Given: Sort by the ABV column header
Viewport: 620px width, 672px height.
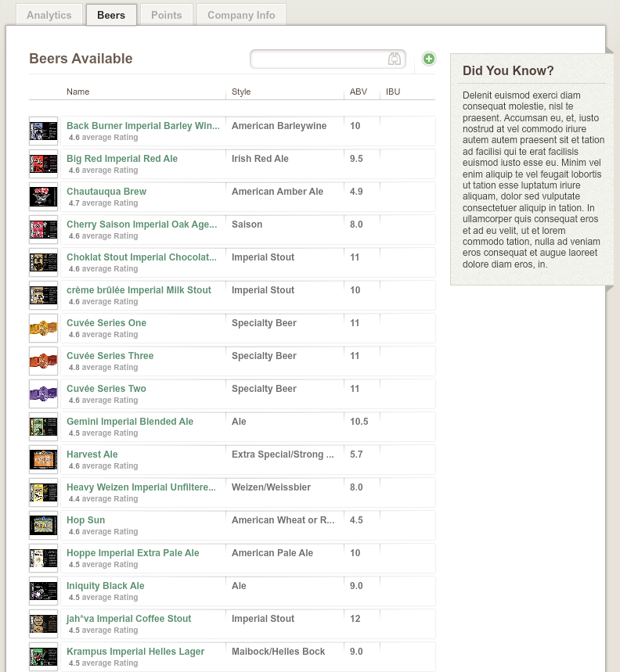Looking at the screenshot, I should pos(359,92).
